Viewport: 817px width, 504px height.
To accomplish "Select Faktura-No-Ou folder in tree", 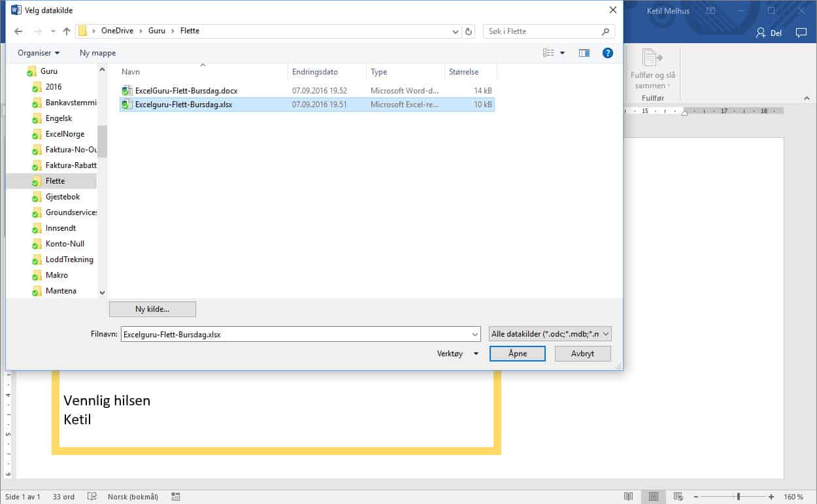I will point(71,150).
